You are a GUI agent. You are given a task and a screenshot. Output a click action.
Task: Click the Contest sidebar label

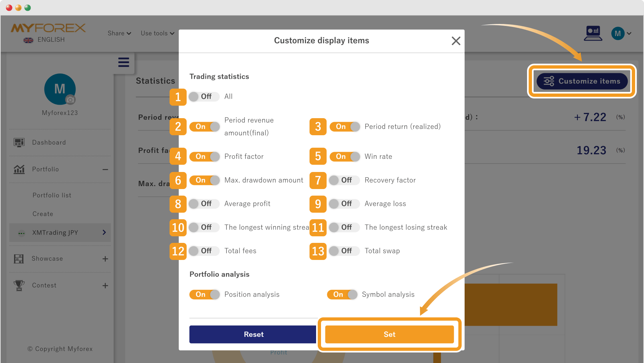click(x=44, y=286)
